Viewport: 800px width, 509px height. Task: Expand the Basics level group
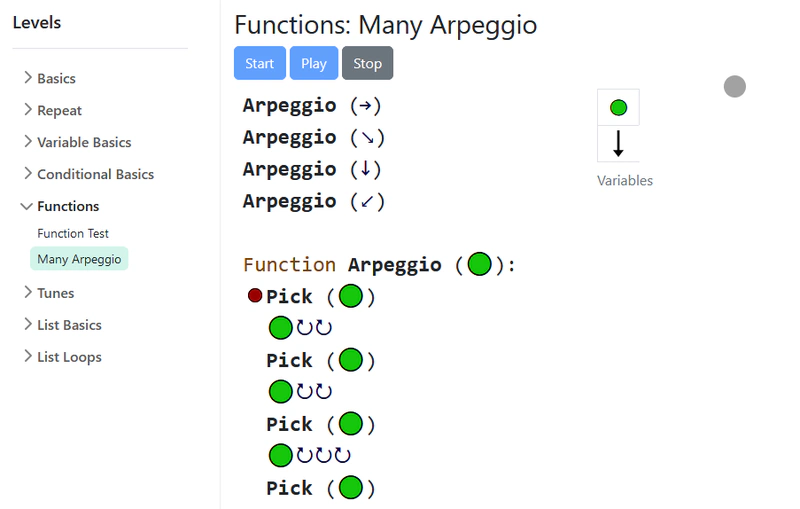[x=49, y=78]
